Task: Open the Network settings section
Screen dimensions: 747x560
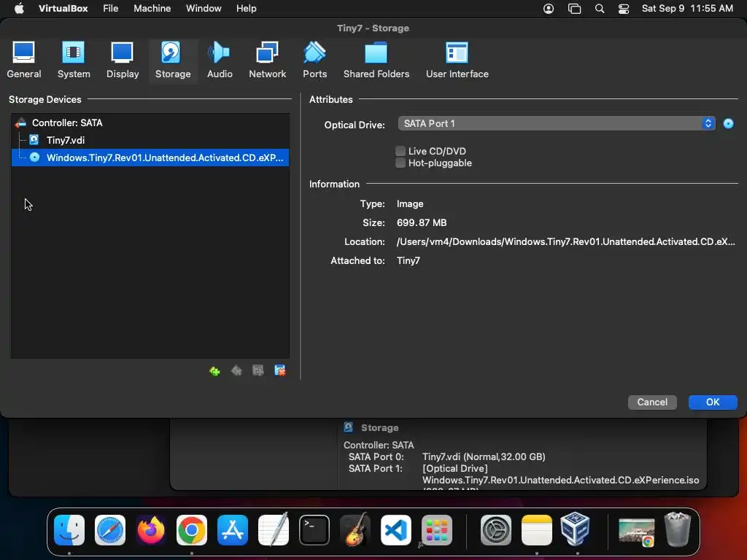Action: coord(267,61)
